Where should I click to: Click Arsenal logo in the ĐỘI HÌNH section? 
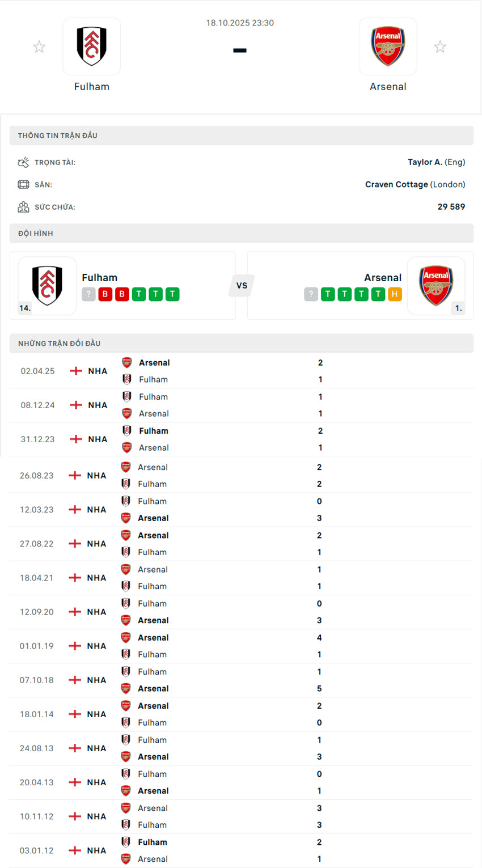point(437,286)
